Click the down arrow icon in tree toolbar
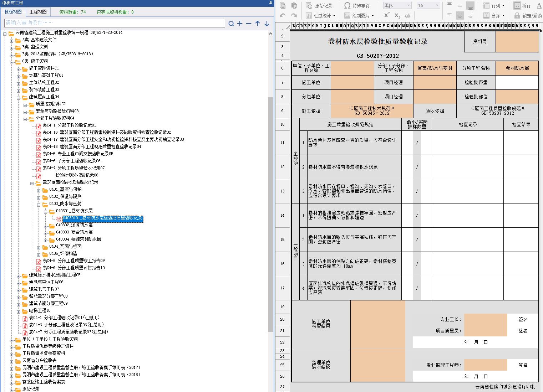Image resolution: width=543 pixels, height=392 pixels. click(x=267, y=24)
